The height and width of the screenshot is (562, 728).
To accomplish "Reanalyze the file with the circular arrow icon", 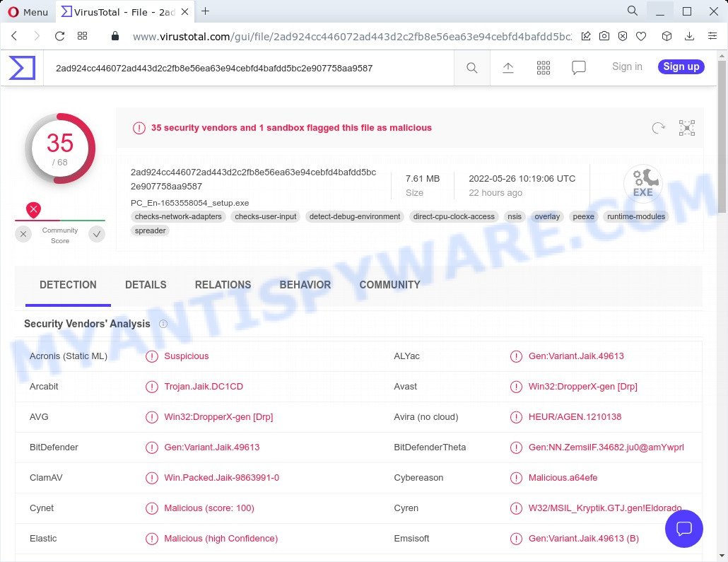I will pyautogui.click(x=658, y=128).
